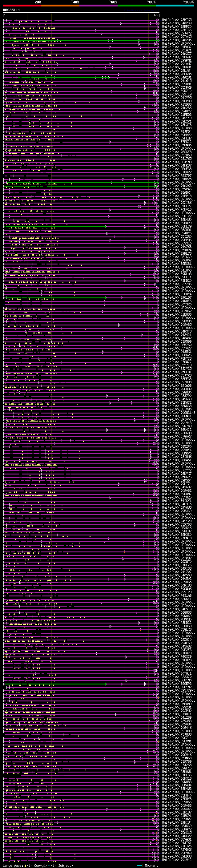Click the UniRef100_C1PGW2 label

(177, 57)
